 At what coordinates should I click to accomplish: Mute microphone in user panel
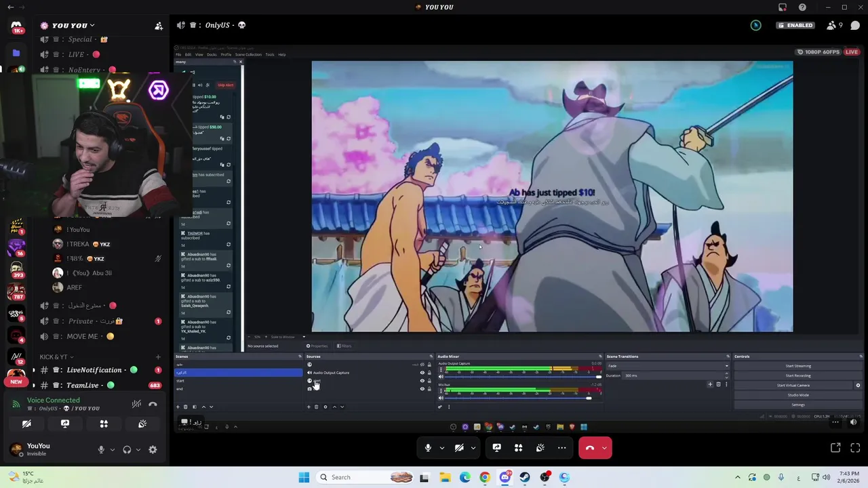[101, 449]
